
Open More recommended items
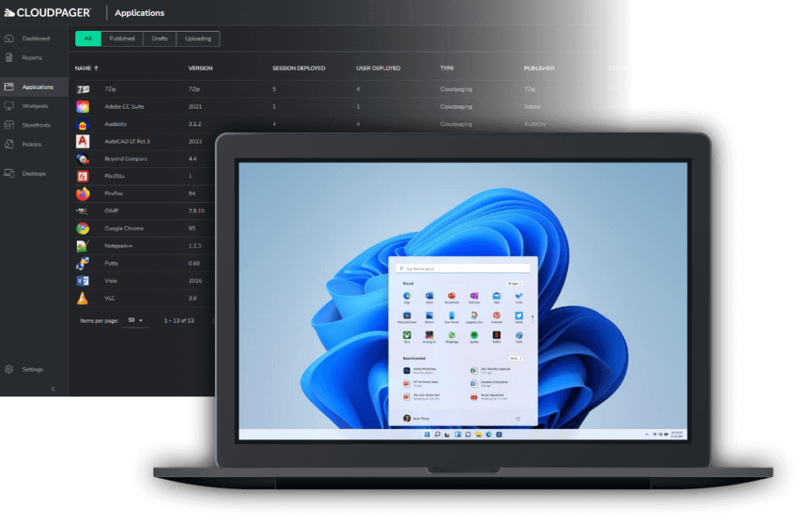point(515,358)
